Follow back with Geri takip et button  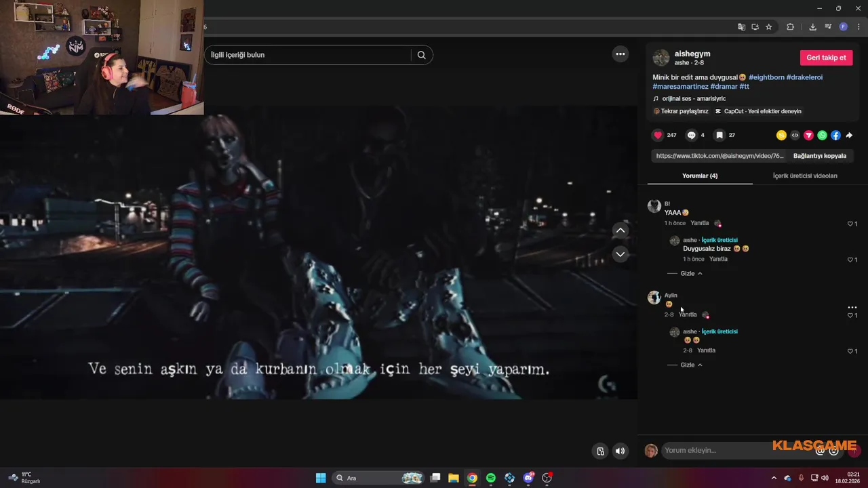pos(826,58)
